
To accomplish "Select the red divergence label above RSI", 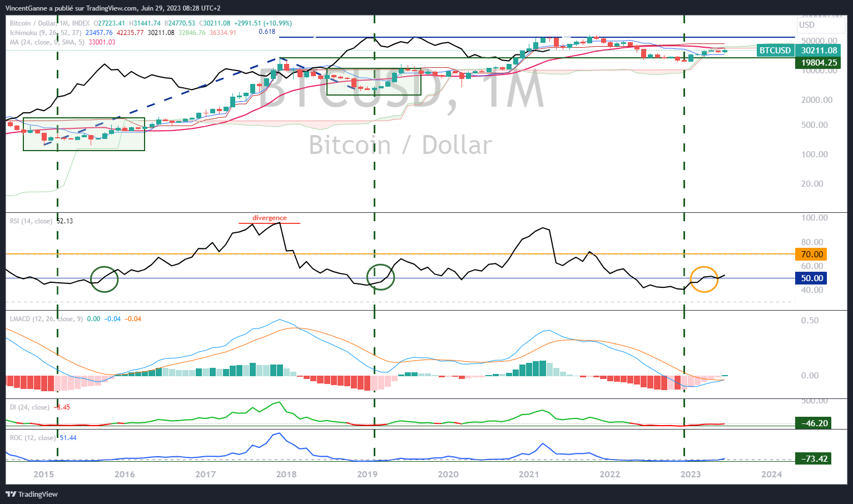I will coord(270,218).
